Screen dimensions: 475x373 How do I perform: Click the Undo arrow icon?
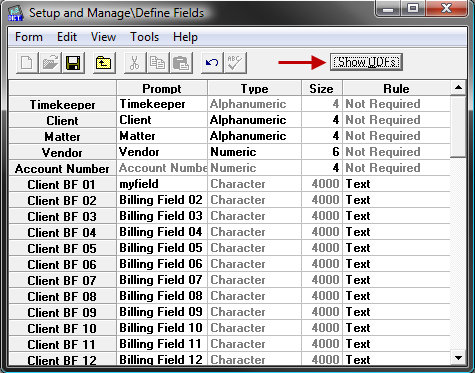coord(212,63)
